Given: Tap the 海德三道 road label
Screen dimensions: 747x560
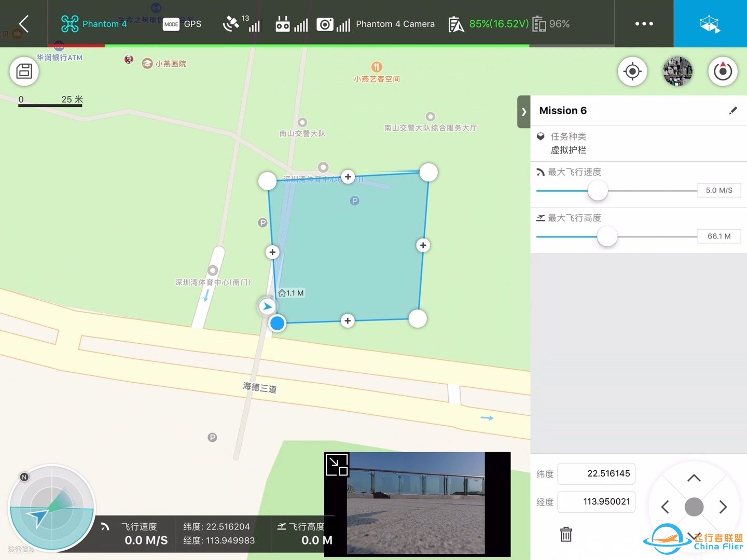Looking at the screenshot, I should point(259,387).
